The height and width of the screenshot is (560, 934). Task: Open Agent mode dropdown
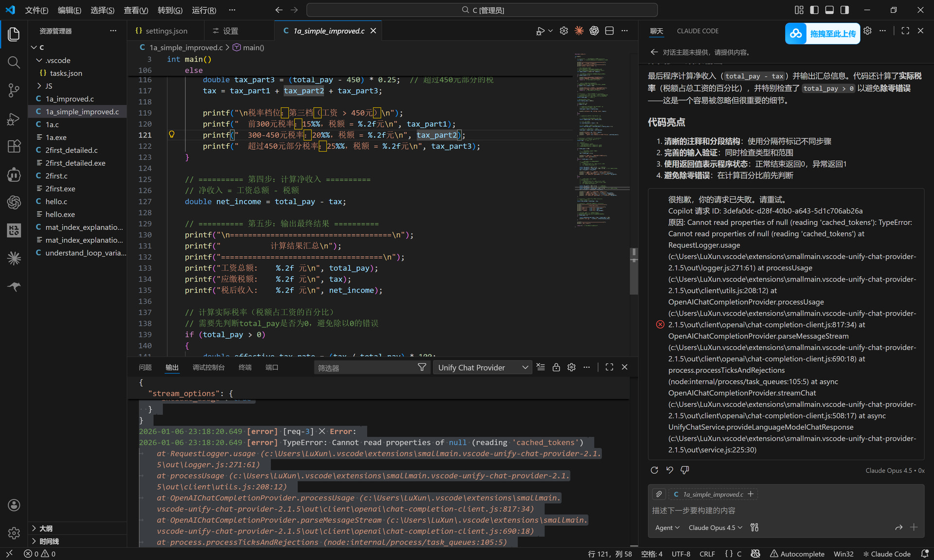pos(667,527)
